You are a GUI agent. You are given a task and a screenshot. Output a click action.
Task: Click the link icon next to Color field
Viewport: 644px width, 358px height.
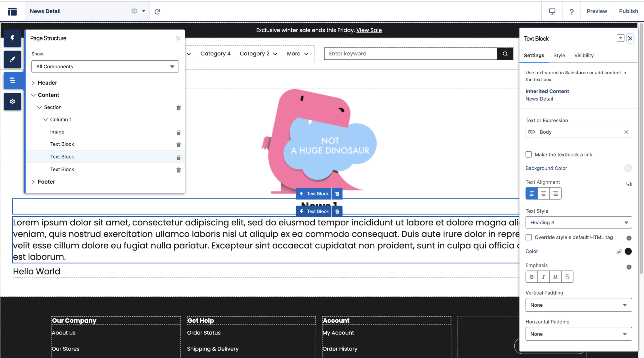click(x=618, y=251)
